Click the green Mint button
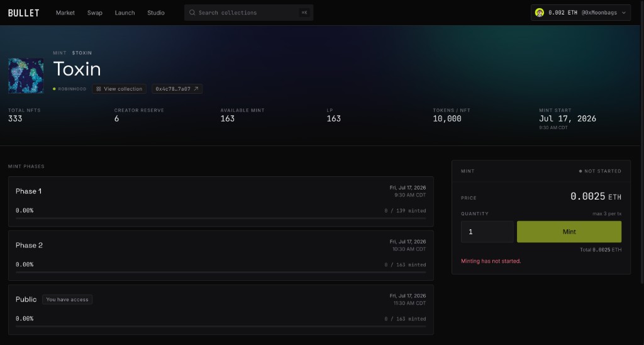The height and width of the screenshot is (345, 644). [569, 232]
